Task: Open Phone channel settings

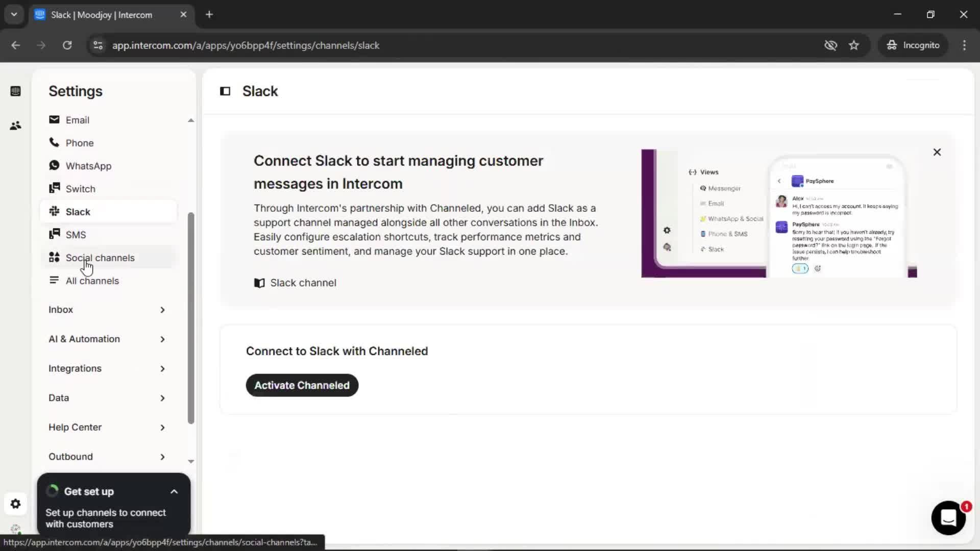Action: 108,143
